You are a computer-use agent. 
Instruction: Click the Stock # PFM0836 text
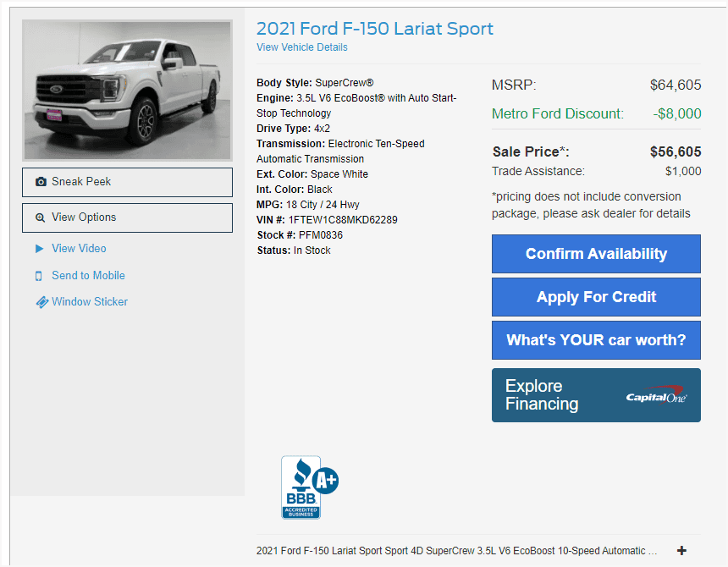(300, 235)
